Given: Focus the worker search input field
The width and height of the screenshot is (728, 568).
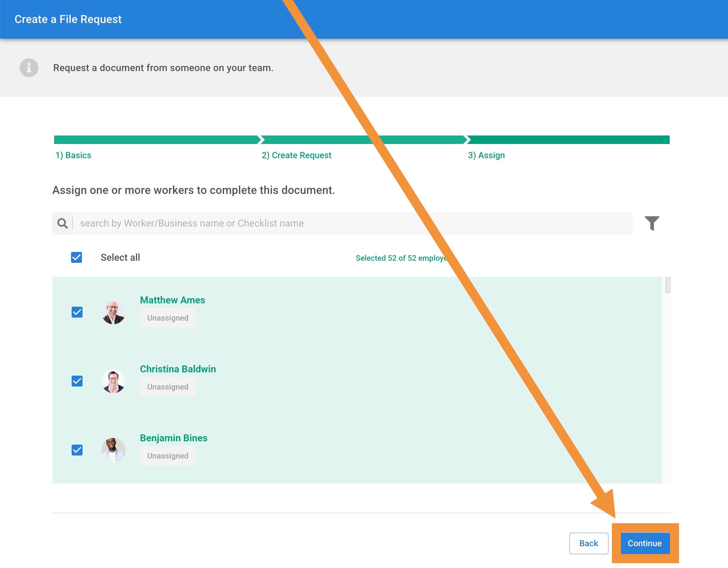Looking at the screenshot, I should [353, 223].
